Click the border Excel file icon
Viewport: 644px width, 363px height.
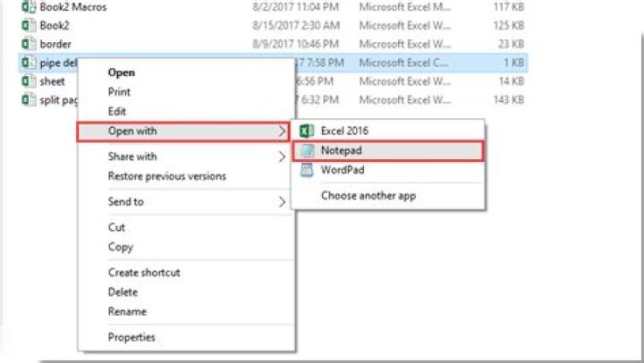tap(29, 44)
